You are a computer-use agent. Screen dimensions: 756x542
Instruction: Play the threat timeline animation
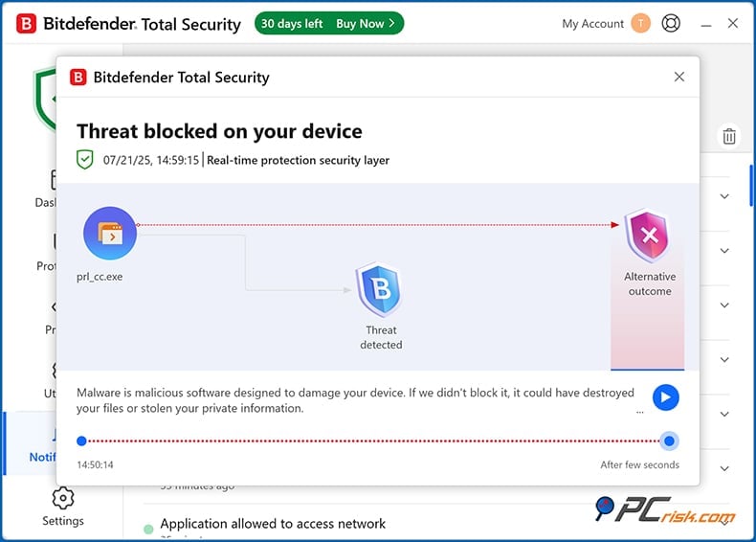click(666, 397)
